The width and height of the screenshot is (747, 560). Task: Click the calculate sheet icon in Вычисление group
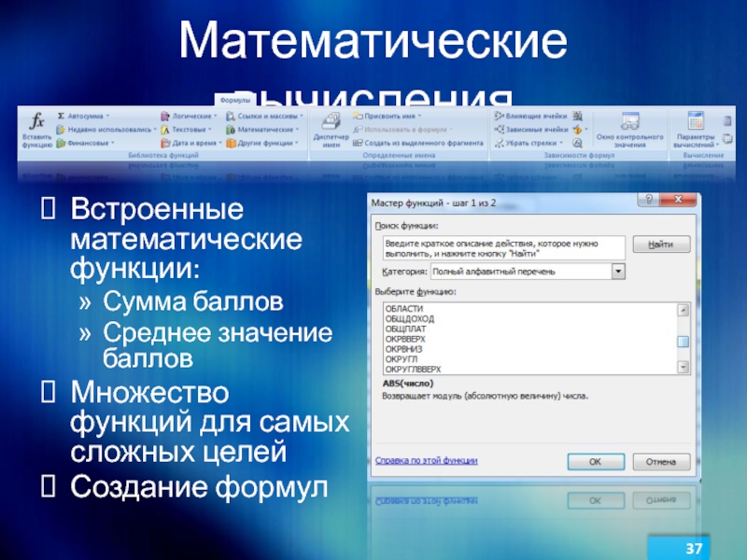coord(727,138)
